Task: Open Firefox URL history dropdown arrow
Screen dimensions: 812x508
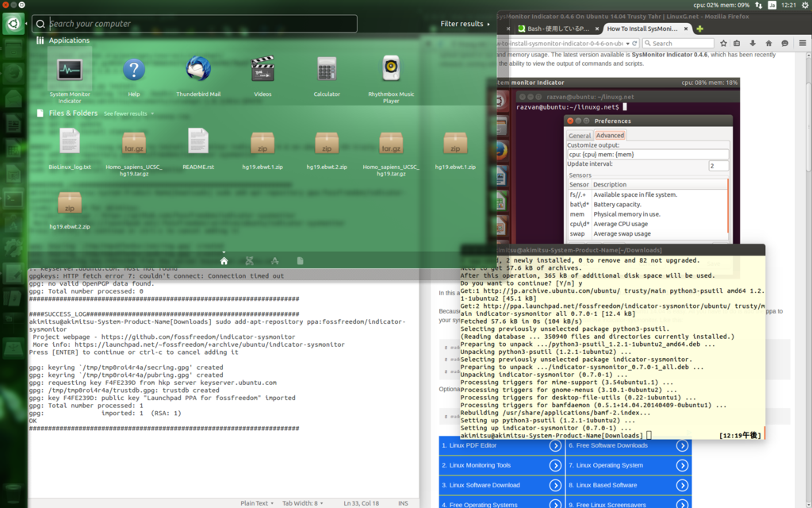Action: point(628,44)
